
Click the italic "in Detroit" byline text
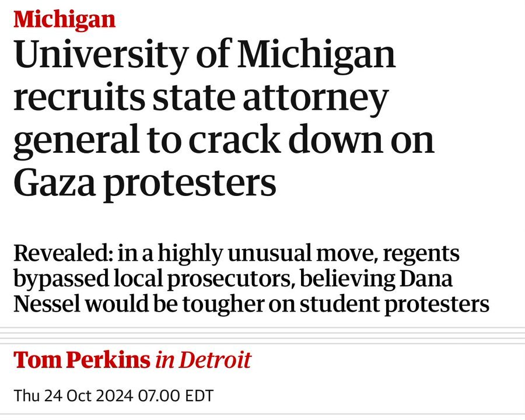coord(203,360)
